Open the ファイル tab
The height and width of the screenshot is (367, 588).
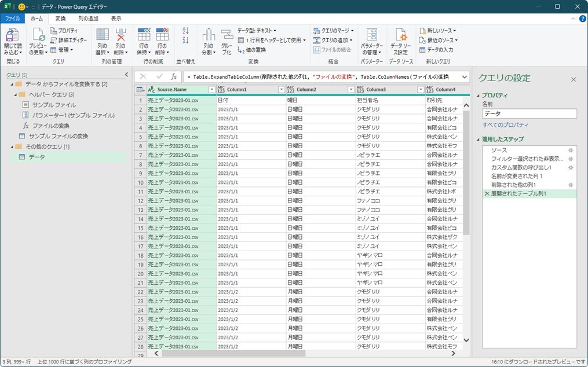coord(12,19)
